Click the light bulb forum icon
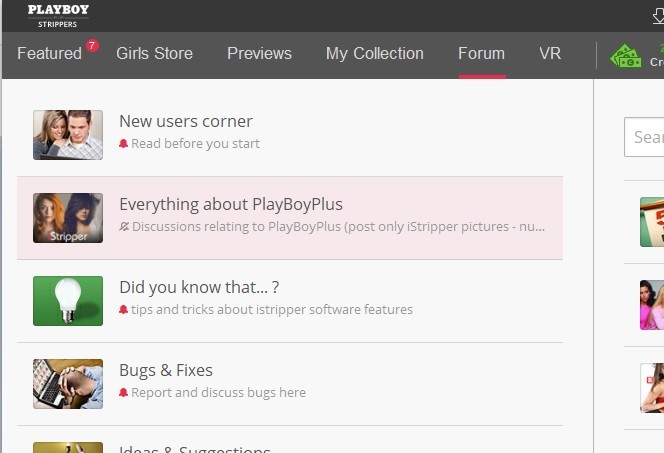The width and height of the screenshot is (664, 453). [68, 301]
